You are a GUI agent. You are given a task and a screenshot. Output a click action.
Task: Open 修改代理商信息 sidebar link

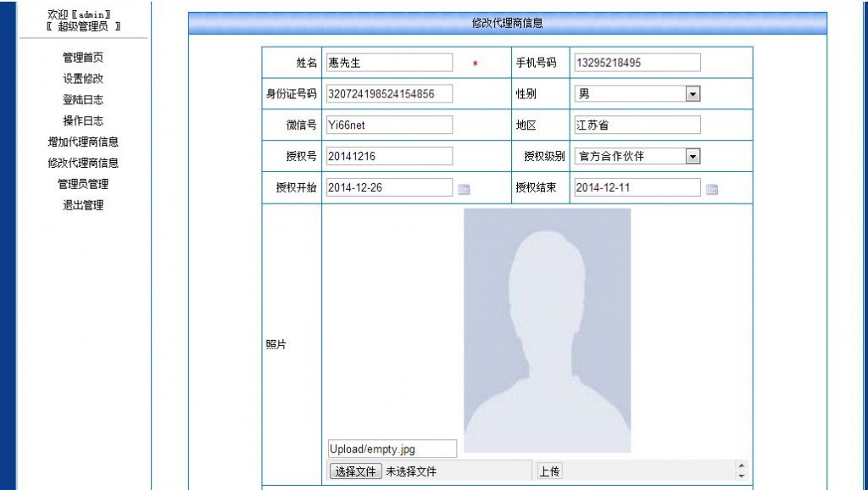(x=82, y=163)
